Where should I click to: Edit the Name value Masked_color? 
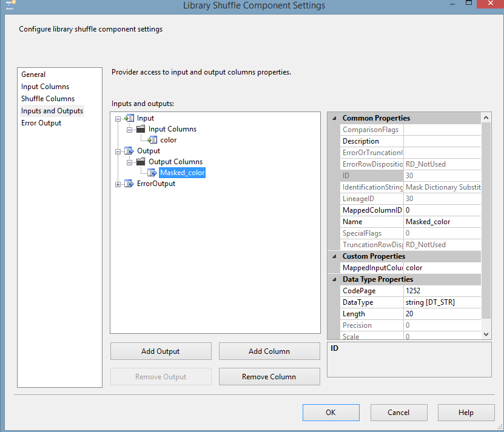pos(442,222)
